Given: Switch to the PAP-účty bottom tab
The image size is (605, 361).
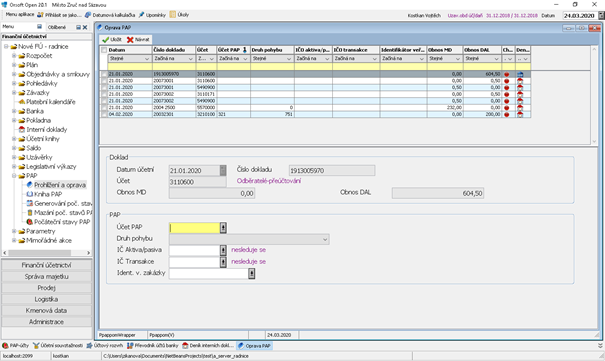Looking at the screenshot, I should coord(15,346).
